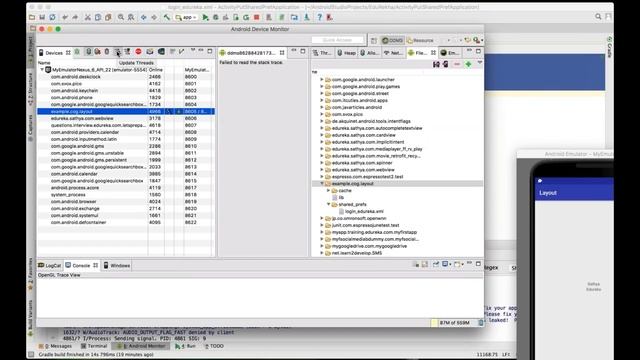Select Resource perspective button
Viewport: 640px width, 360px height.
(420, 40)
